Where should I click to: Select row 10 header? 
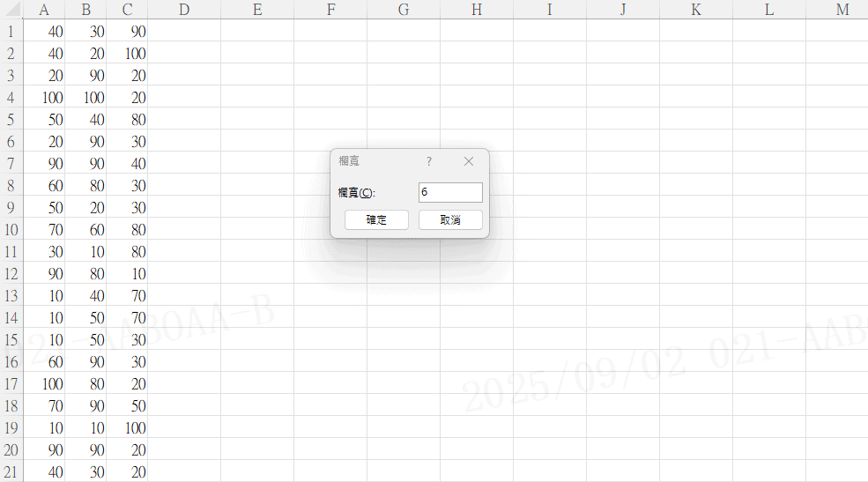point(11,229)
